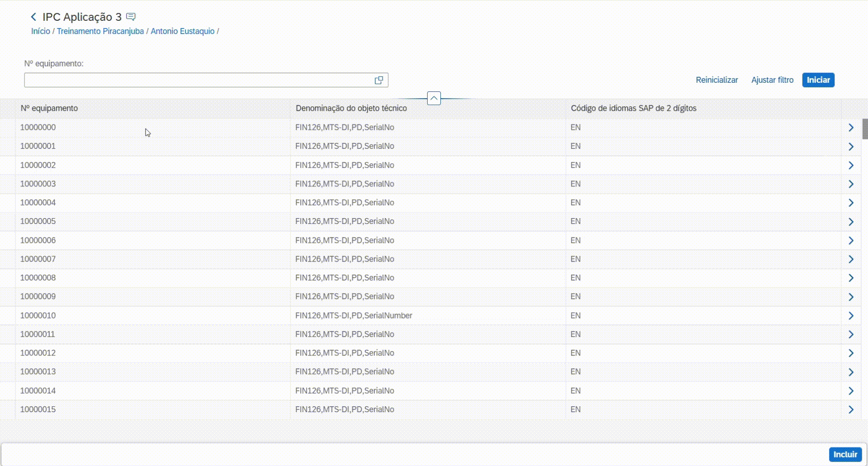Open Ajustar filtro settings

[x=772, y=80]
